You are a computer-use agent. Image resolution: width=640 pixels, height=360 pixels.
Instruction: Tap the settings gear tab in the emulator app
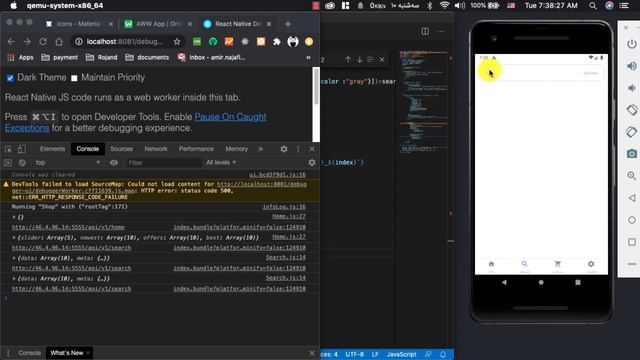[x=591, y=266]
